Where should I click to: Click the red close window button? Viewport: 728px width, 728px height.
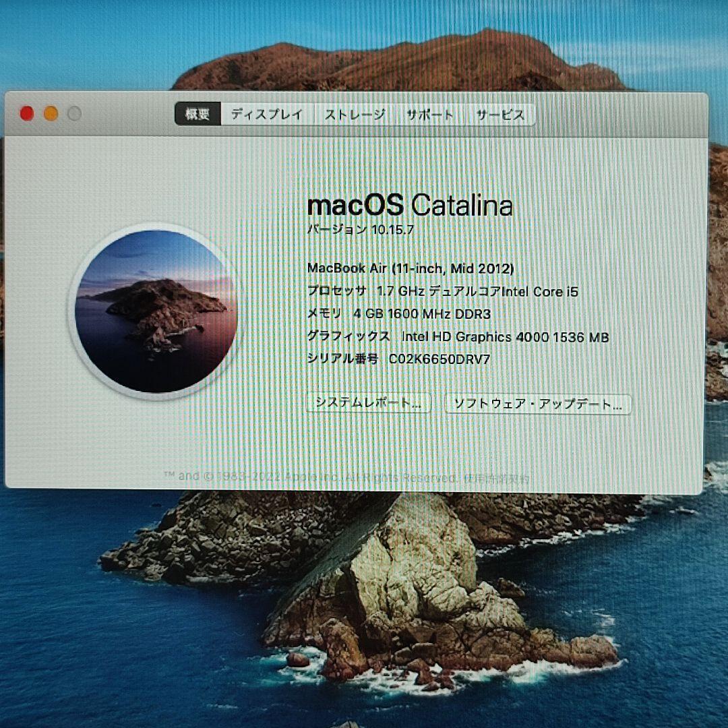click(x=26, y=113)
